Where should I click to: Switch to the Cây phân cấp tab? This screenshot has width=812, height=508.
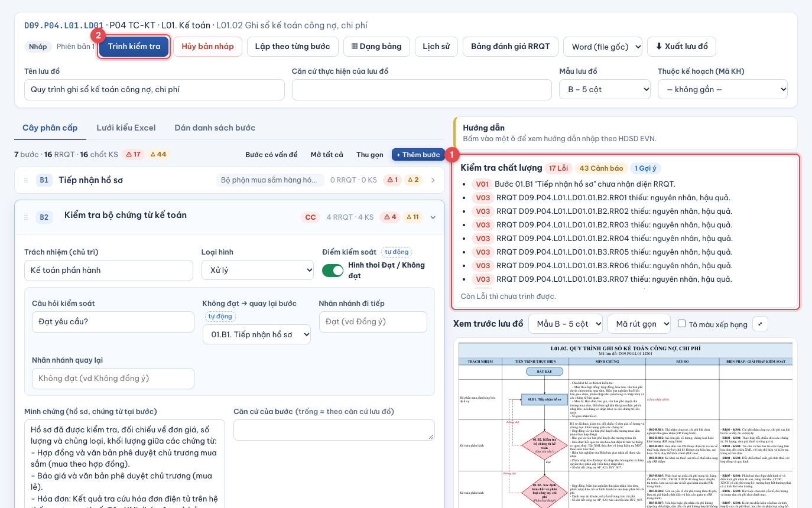click(50, 128)
